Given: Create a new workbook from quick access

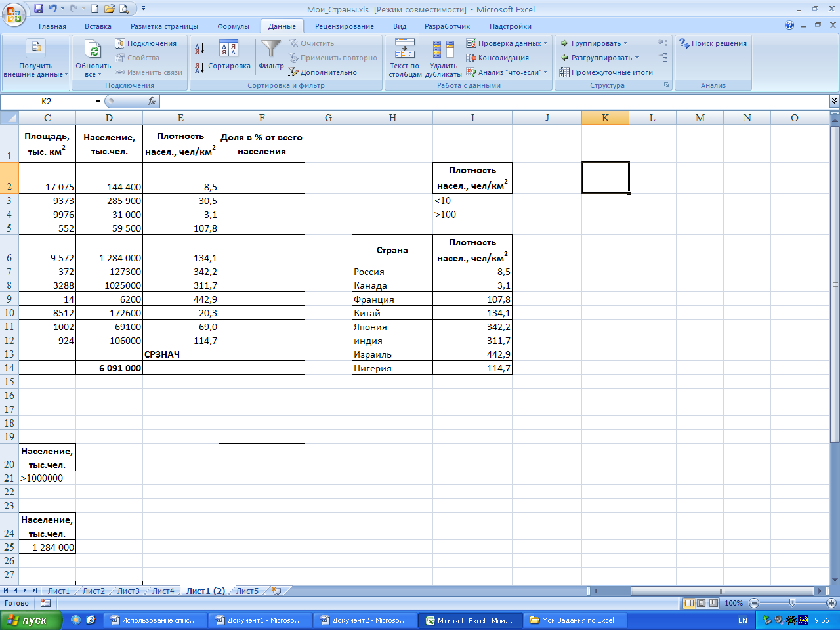Looking at the screenshot, I should click(94, 9).
